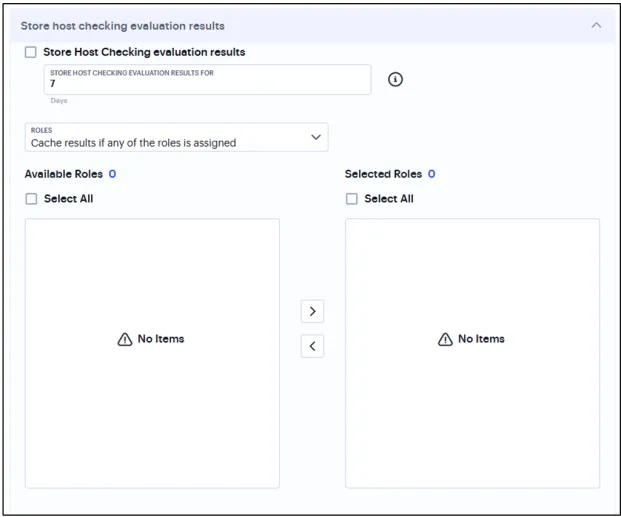Click the warning icon in Selected Roles list
Screen dimensions: 621x517
(x=445, y=339)
